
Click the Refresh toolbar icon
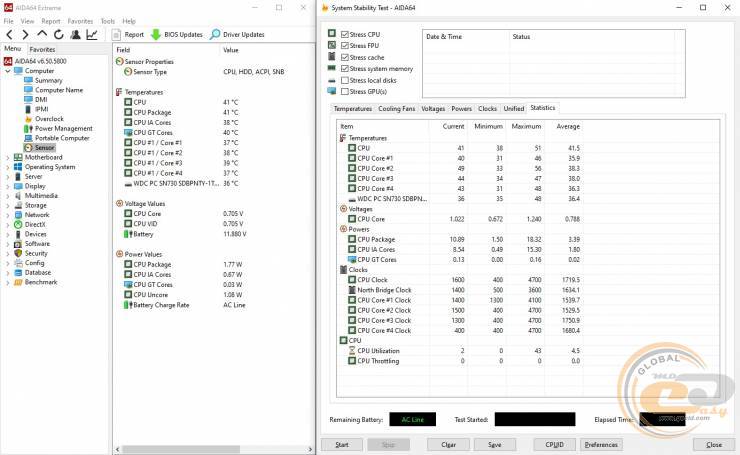coord(59,34)
